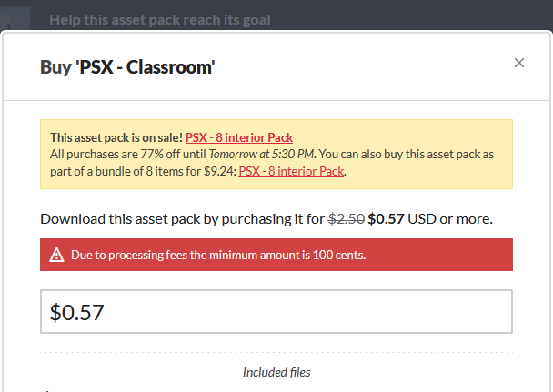The height and width of the screenshot is (392, 553).
Task: Click the crossed-out $2.50 original price
Action: click(346, 218)
